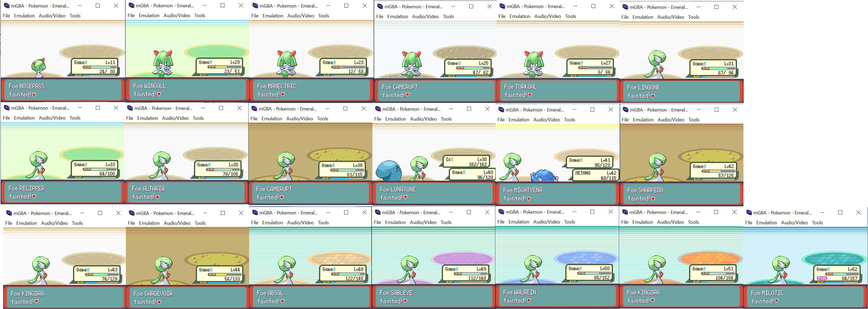Image resolution: width=868 pixels, height=309 pixels.
Task: Click red advance arrow after MILOTIC fainted text
Action: 776,301
